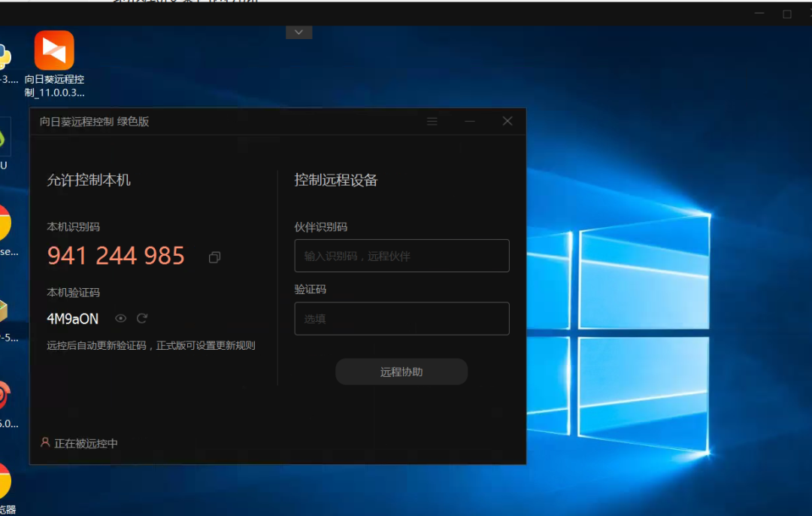The height and width of the screenshot is (516, 812).
Task: Click the 正在被远控中 status user icon
Action: [45, 442]
